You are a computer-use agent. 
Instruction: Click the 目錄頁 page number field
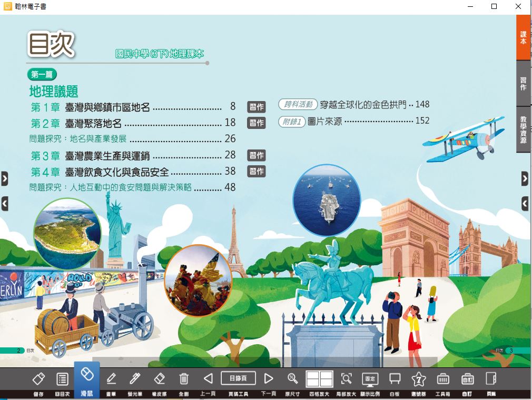[238, 378]
